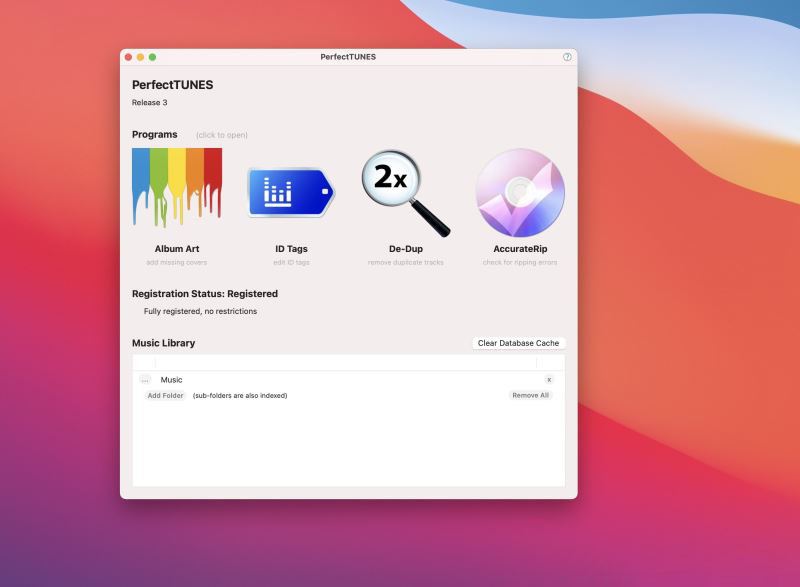The height and width of the screenshot is (587, 800).
Task: Click the 'Fully registered, no restrictions' text
Action: tap(201, 311)
